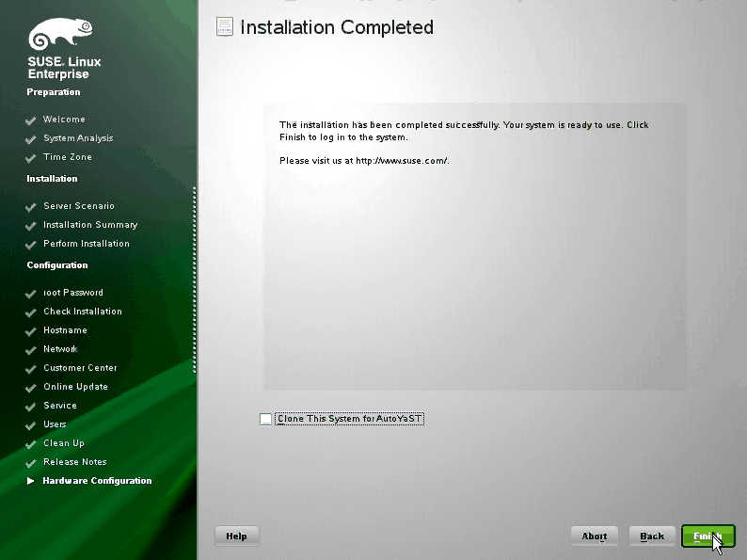This screenshot has width=747, height=560.
Task: Click the Hostname checkmark icon
Action: point(31,331)
